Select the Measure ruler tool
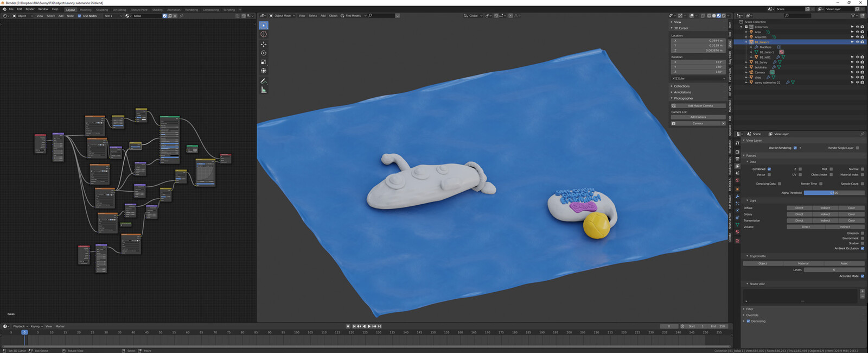The height and width of the screenshot is (353, 868). pyautogui.click(x=264, y=90)
